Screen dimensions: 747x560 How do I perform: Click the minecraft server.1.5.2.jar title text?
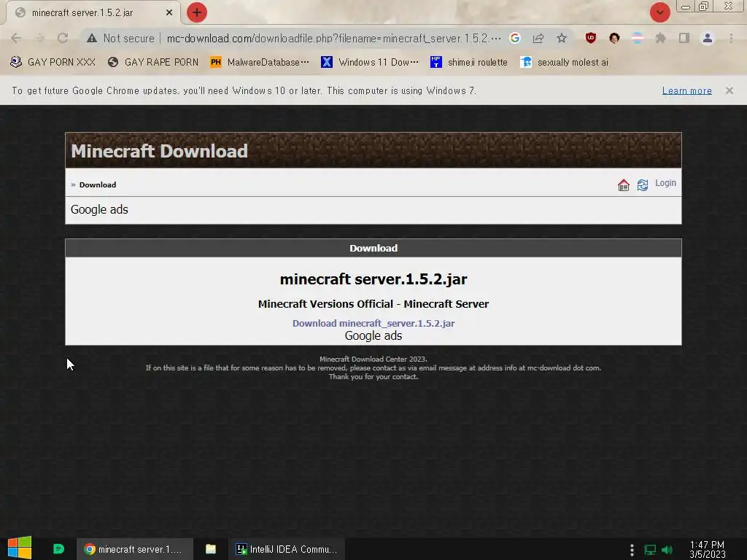[x=373, y=279]
